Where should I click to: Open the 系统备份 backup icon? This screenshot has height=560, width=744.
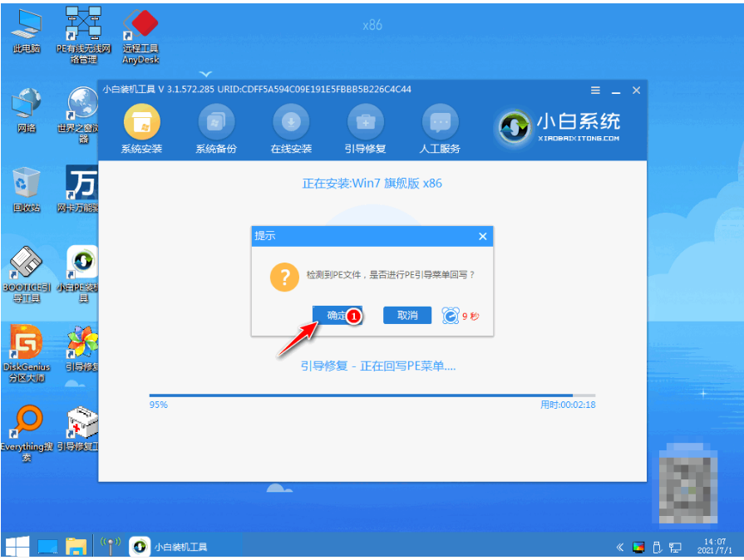(x=216, y=124)
